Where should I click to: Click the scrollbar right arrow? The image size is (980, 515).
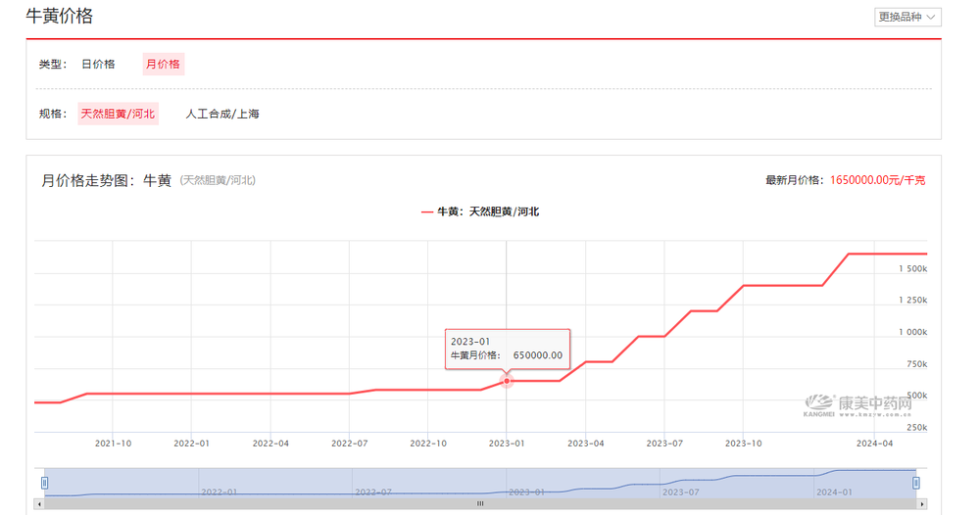click(x=921, y=504)
